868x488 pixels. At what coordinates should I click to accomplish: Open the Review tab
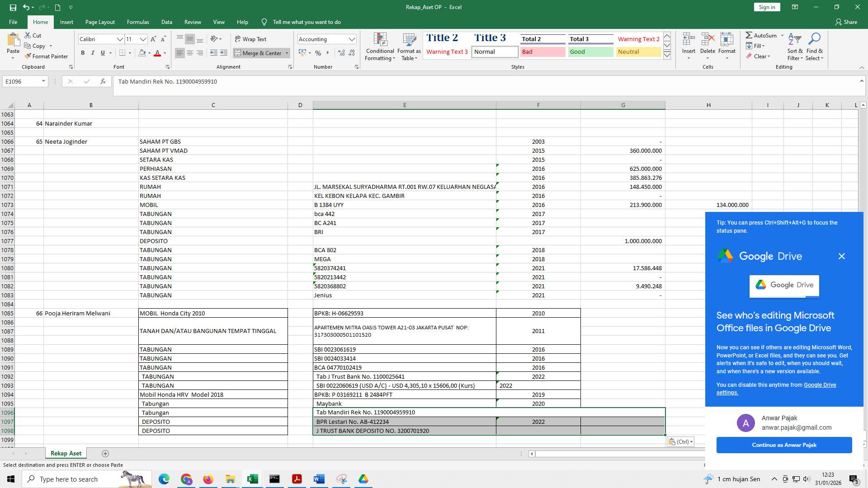(x=193, y=22)
